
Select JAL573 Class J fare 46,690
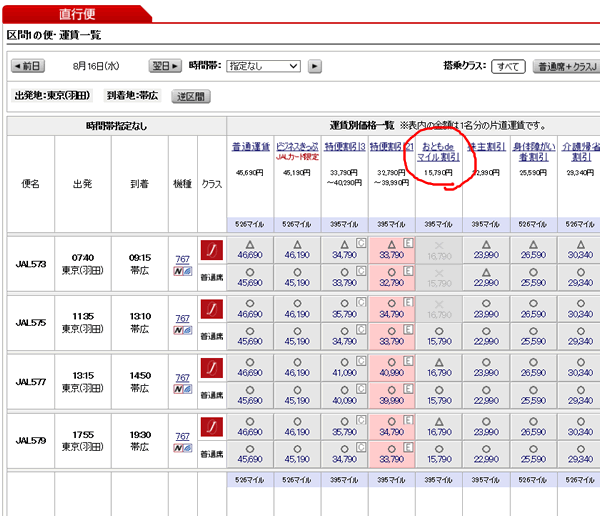pyautogui.click(x=251, y=250)
